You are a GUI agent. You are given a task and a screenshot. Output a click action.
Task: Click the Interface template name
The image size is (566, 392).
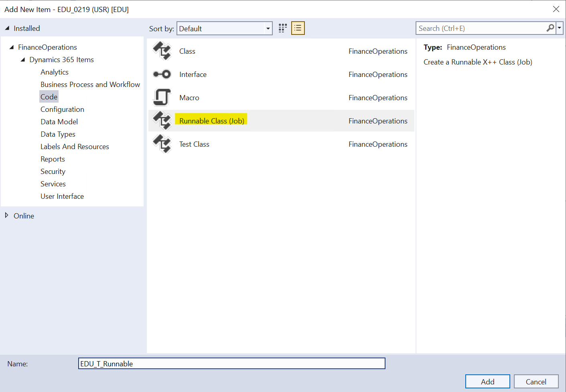[x=193, y=75]
